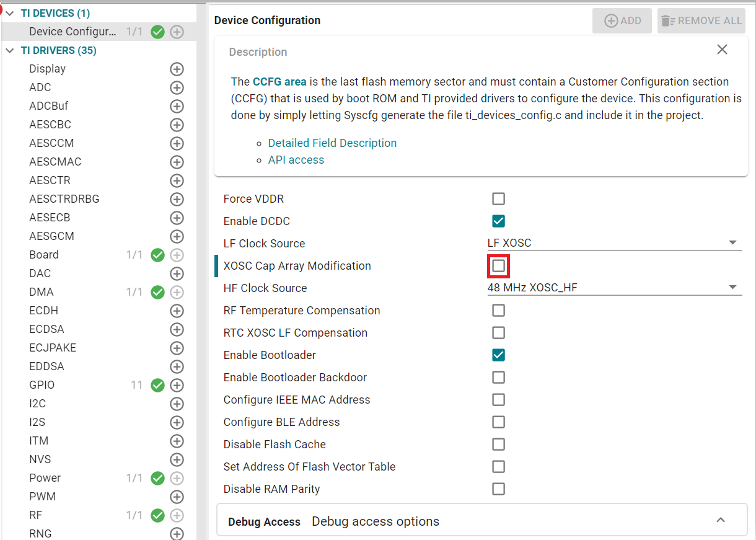Click the REMOVE ALL button
Image resolution: width=756 pixels, height=540 pixels.
(x=701, y=20)
